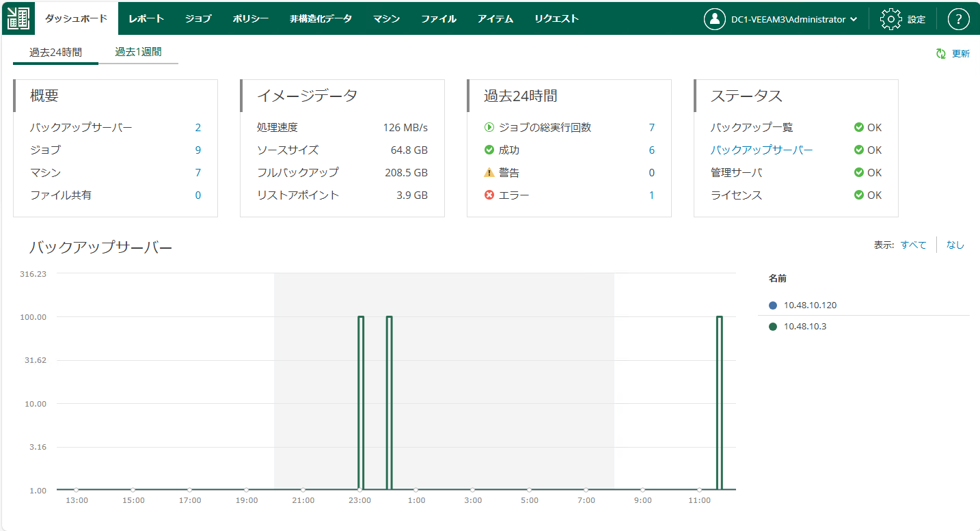Click the 10.48.10.120 legend name
The height and width of the screenshot is (531, 980).
click(x=810, y=305)
